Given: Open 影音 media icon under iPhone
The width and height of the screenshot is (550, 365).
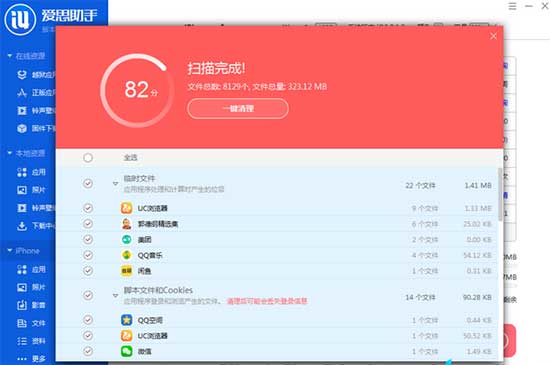Looking at the screenshot, I should pos(22,305).
